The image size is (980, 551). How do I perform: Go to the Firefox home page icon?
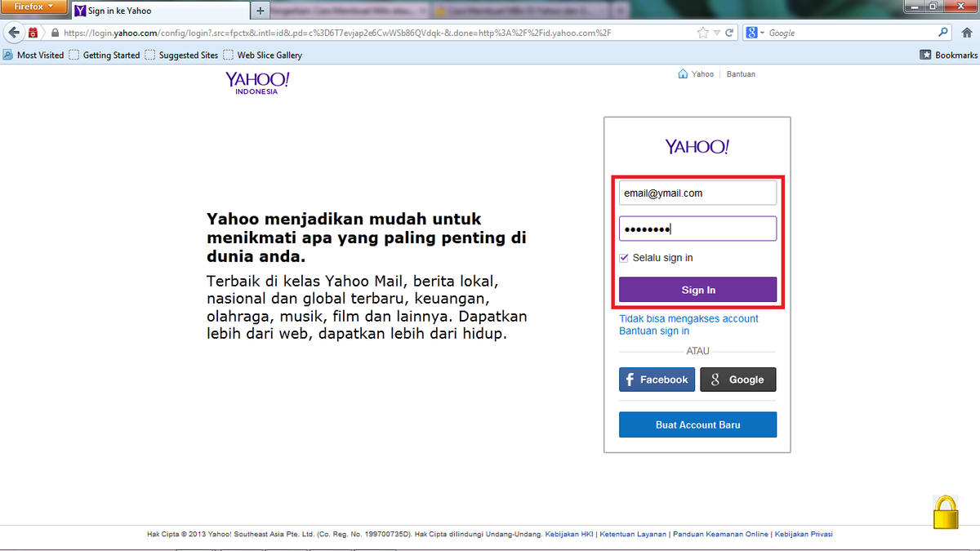tap(967, 33)
